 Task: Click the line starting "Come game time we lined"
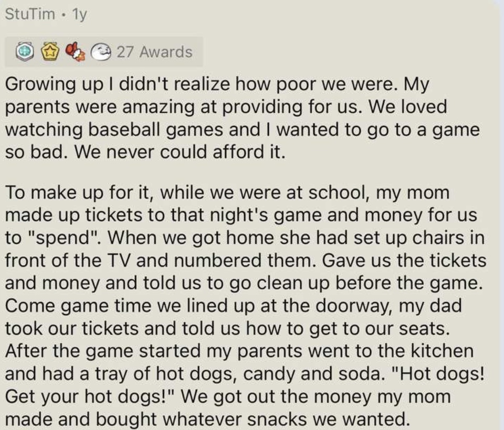coord(233,306)
